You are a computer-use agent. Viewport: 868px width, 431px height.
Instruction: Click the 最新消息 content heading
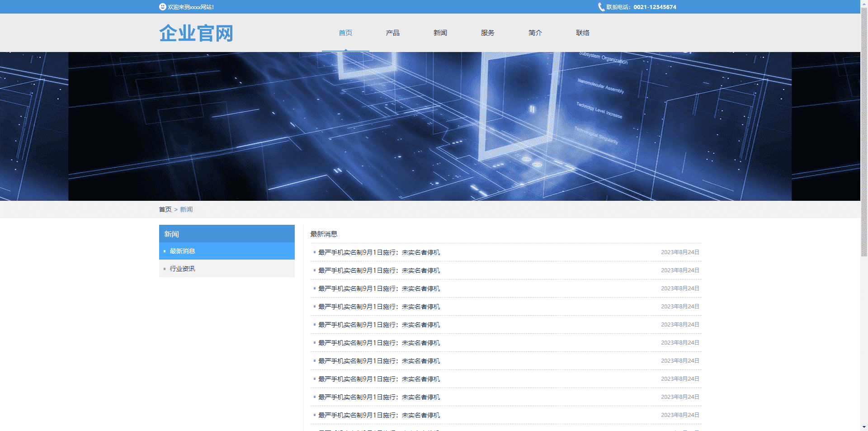324,234
